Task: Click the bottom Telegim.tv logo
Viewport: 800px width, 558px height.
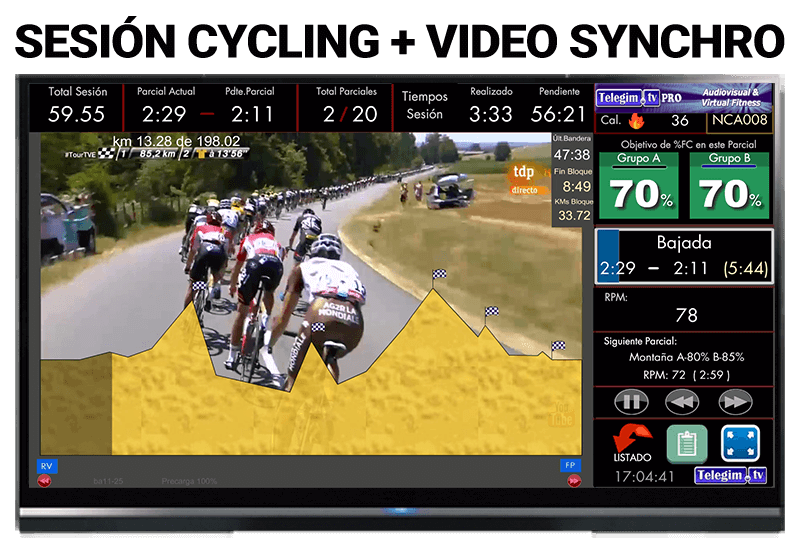Action: 730,476
